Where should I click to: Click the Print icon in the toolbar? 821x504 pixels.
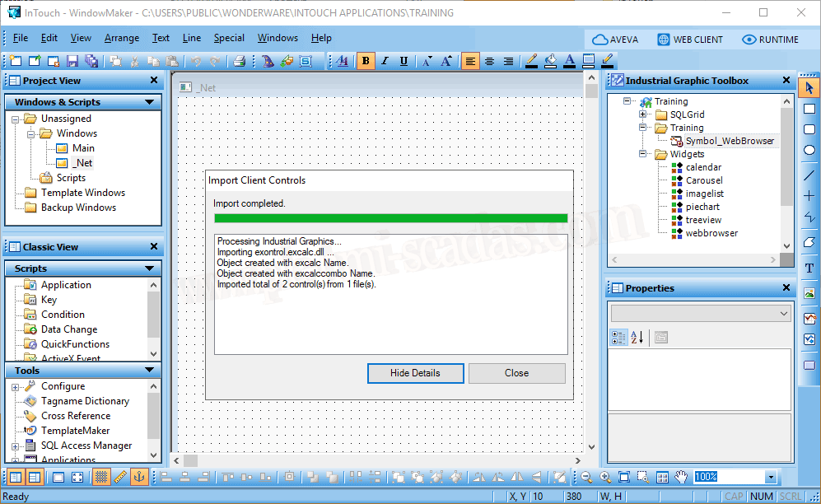[x=239, y=61]
